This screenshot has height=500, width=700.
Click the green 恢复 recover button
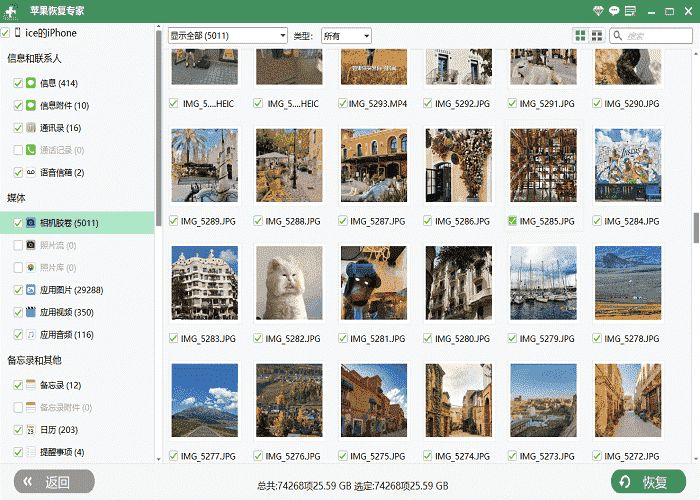[648, 482]
